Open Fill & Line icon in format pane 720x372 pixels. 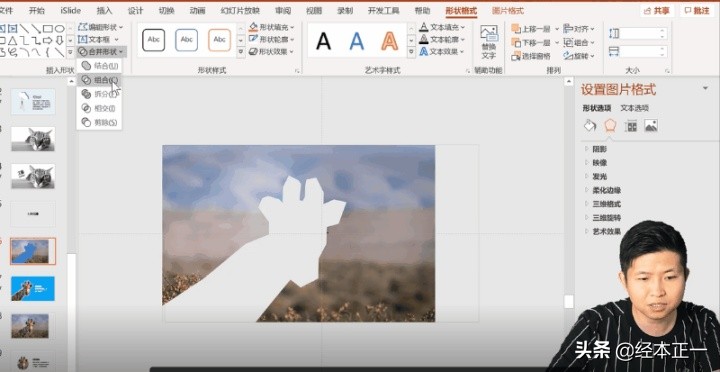(590, 125)
